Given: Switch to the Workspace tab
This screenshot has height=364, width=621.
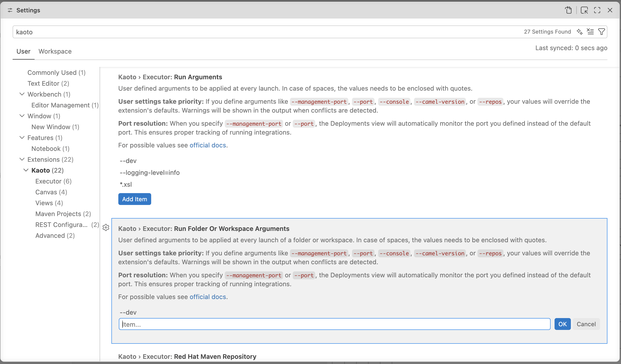Looking at the screenshot, I should (55, 51).
